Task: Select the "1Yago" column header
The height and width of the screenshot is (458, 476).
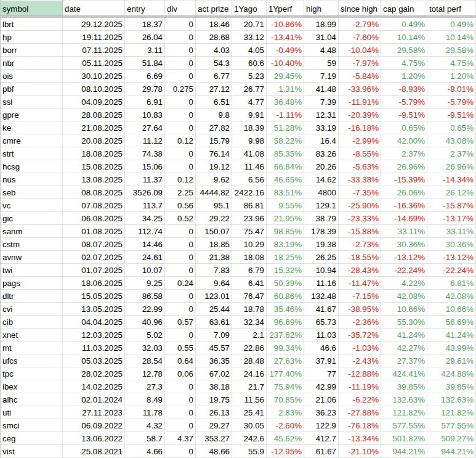Action: point(248,9)
